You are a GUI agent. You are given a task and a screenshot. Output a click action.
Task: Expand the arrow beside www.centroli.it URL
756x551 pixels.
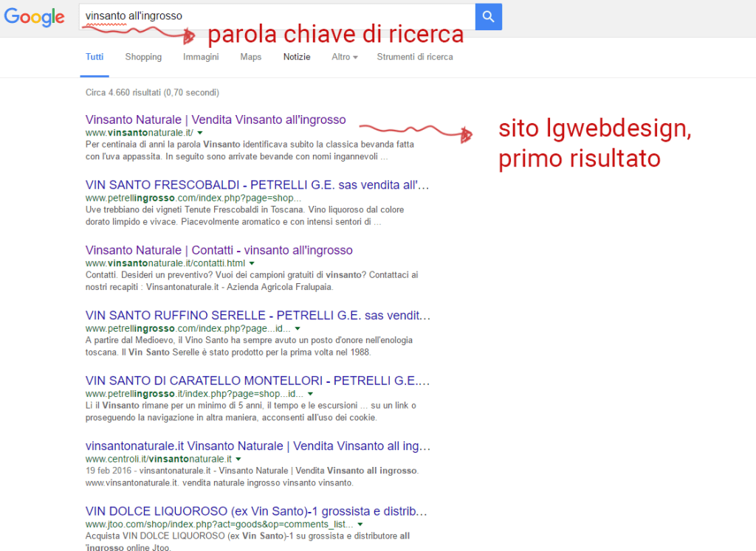pyautogui.click(x=238, y=459)
